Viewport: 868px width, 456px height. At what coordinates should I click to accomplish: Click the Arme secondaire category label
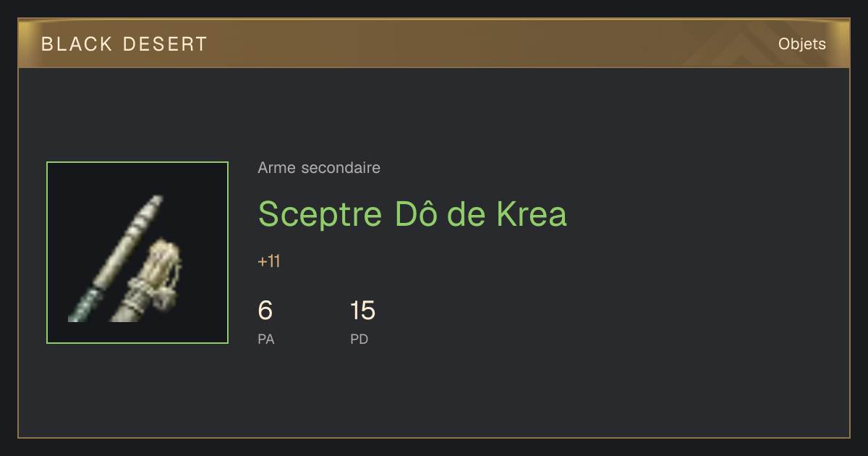click(x=319, y=168)
